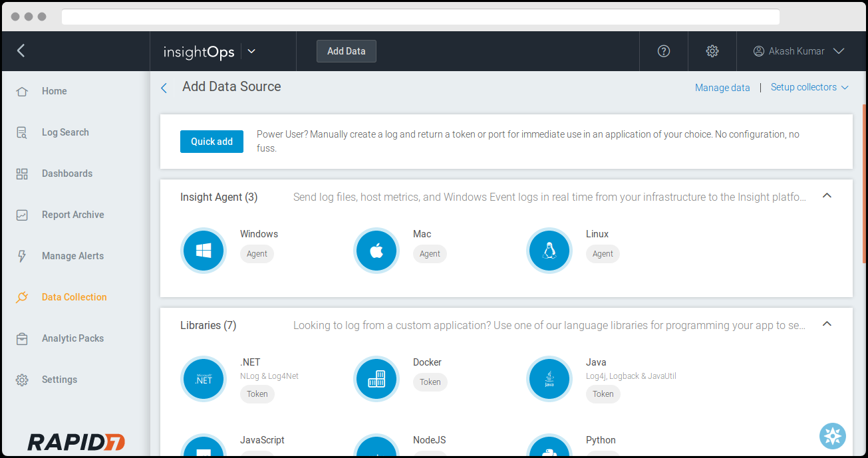The height and width of the screenshot is (458, 868).
Task: Click the 'Python' library name
Action: pos(601,440)
